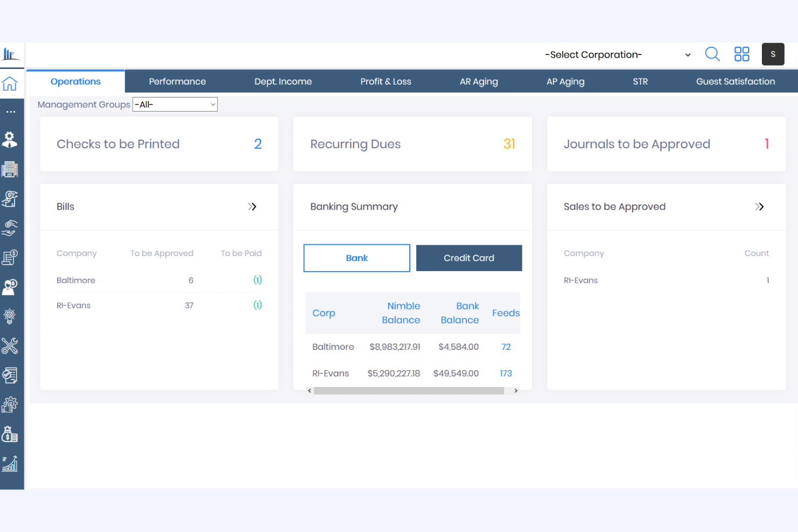Switch to the Credit Card banking view

[x=469, y=258]
